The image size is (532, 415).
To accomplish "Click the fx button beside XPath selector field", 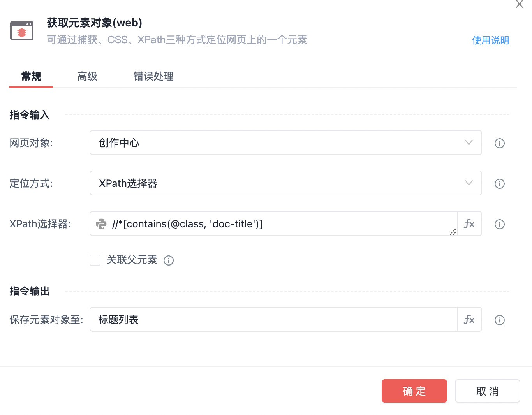I will tap(469, 224).
